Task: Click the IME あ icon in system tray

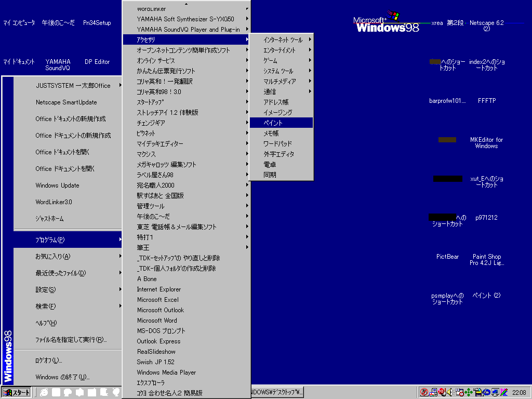Action: point(424,392)
